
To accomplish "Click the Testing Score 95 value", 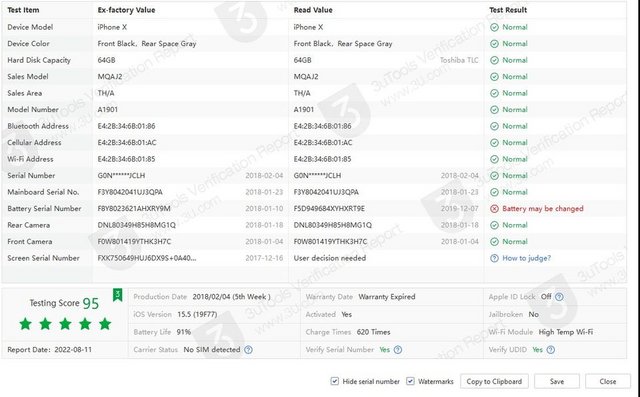I will click(91, 304).
